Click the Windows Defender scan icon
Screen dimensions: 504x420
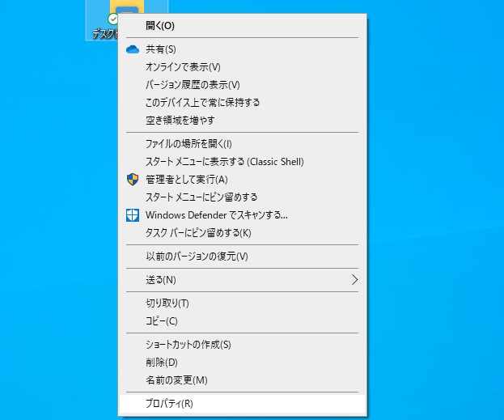point(133,215)
